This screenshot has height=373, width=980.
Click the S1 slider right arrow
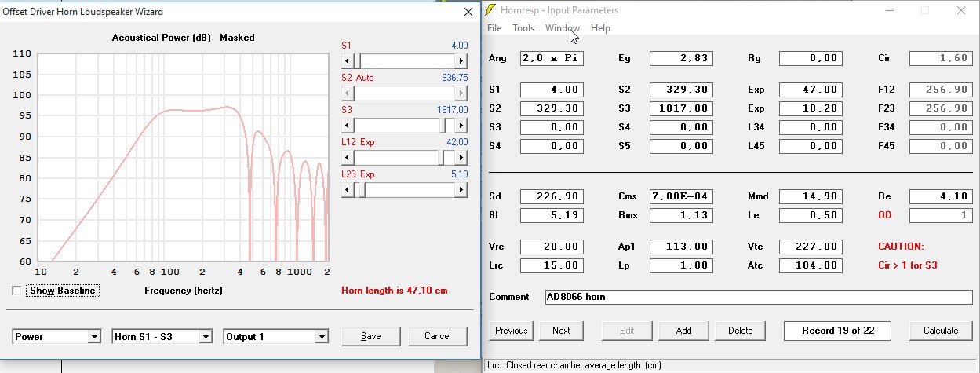[461, 60]
